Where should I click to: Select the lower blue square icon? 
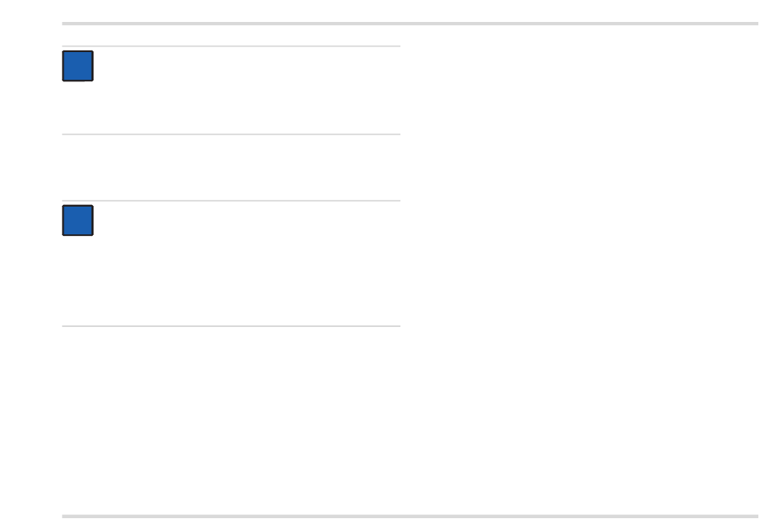click(x=78, y=220)
